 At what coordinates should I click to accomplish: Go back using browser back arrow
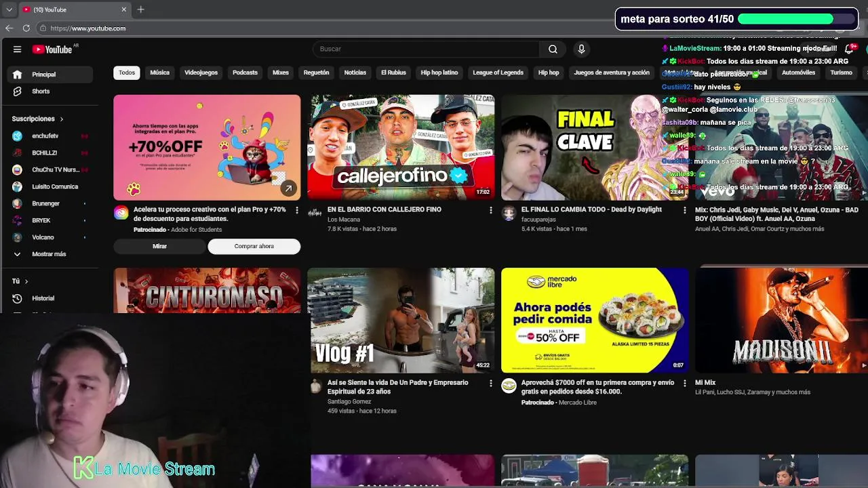9,28
